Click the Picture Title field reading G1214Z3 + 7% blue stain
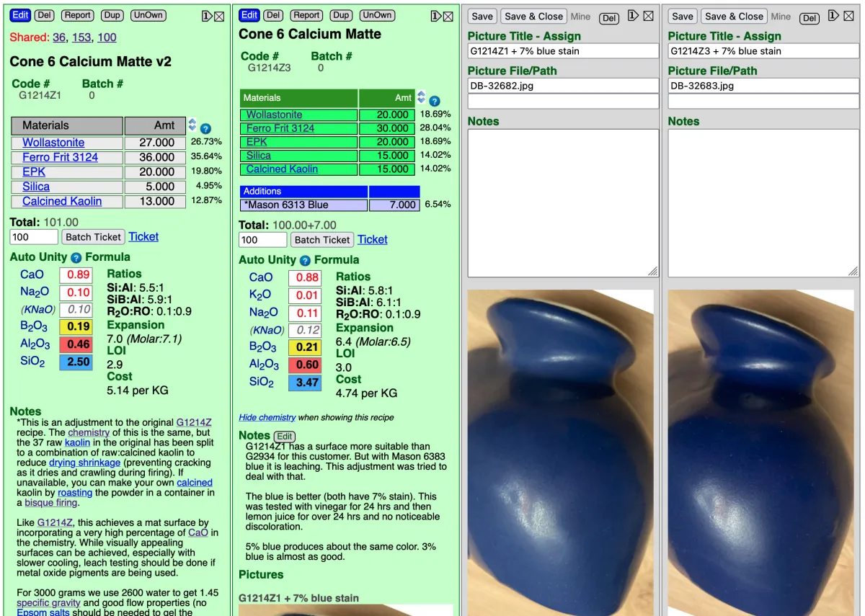The height and width of the screenshot is (616, 865). [x=763, y=51]
